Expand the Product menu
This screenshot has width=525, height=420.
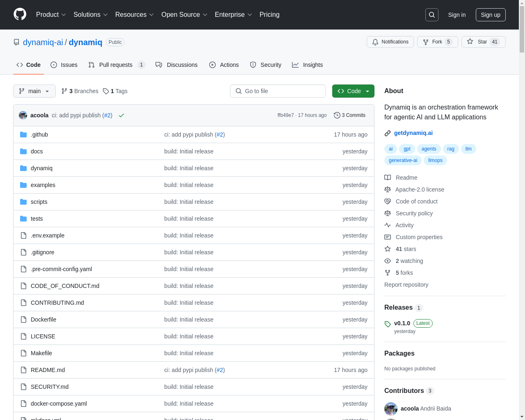click(51, 15)
